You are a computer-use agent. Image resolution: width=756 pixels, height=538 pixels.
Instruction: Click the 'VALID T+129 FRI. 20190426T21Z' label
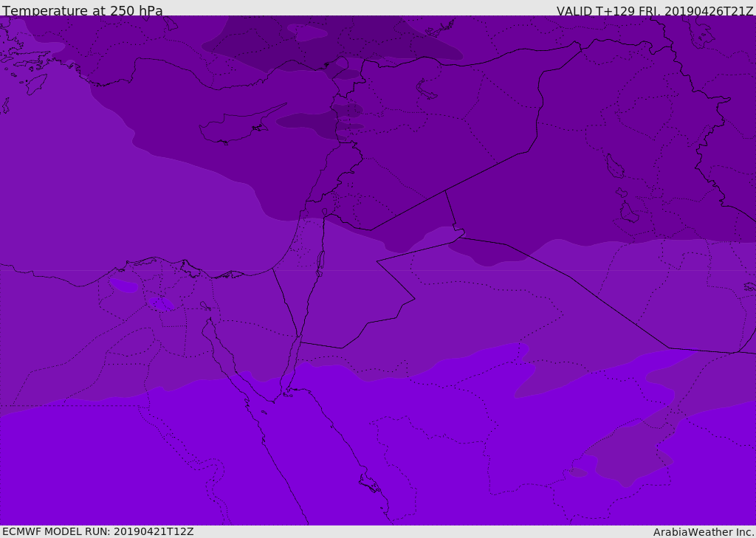coord(654,11)
